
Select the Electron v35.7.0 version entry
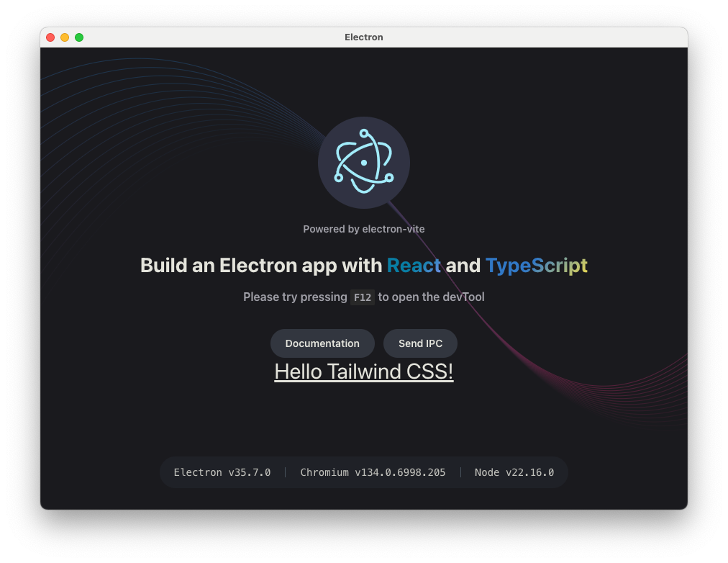tap(222, 472)
